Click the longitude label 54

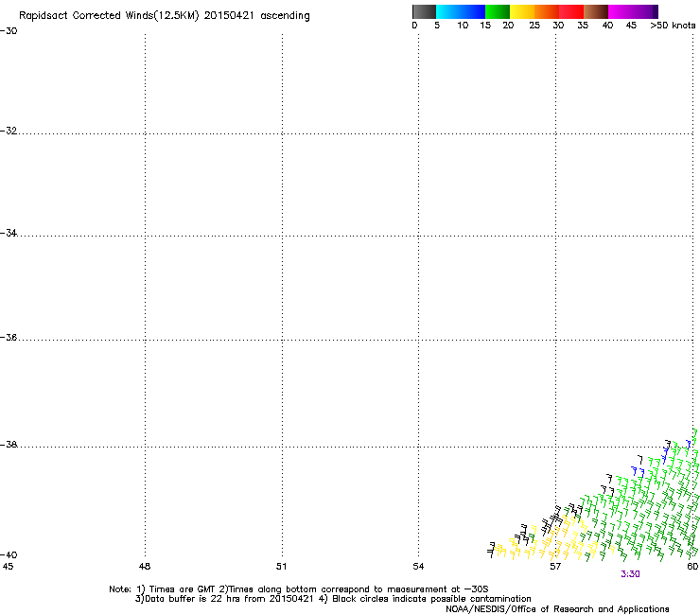click(x=418, y=567)
